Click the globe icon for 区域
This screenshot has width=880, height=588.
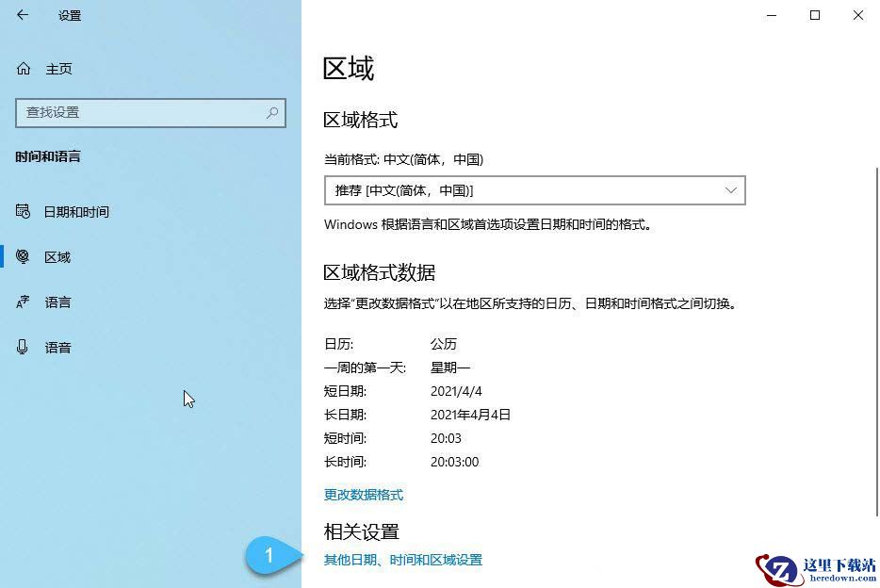23,256
